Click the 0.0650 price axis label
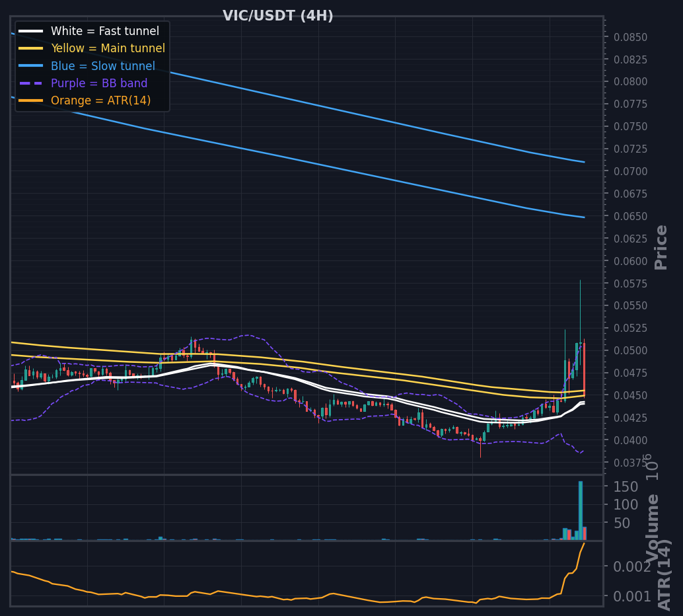Image resolution: width=683 pixels, height=616 pixels. [630, 216]
